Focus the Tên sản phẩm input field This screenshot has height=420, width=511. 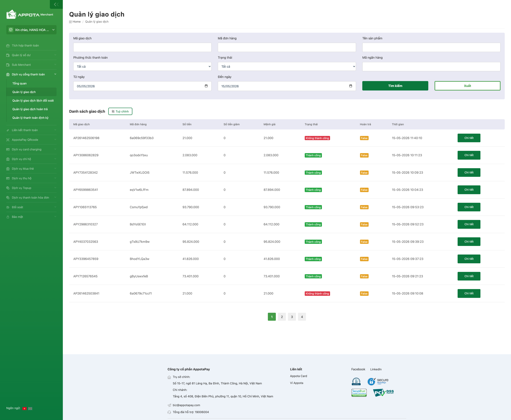pos(431,47)
